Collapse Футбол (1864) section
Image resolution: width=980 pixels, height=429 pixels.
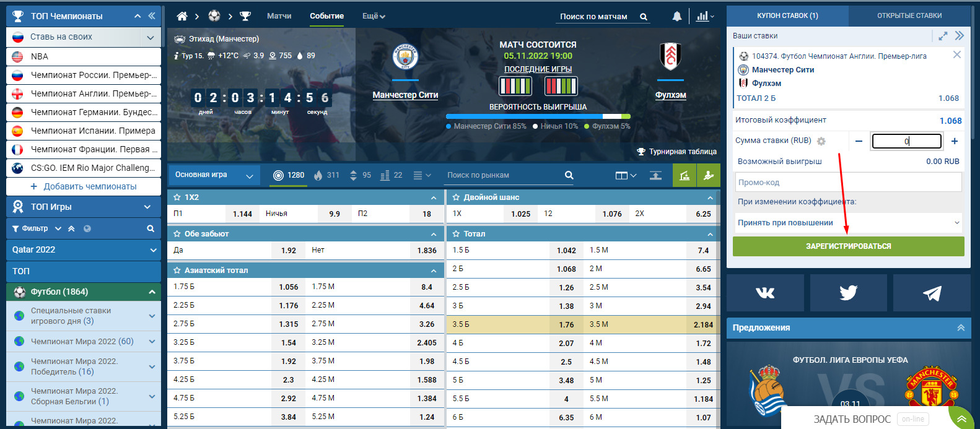pyautogui.click(x=152, y=292)
